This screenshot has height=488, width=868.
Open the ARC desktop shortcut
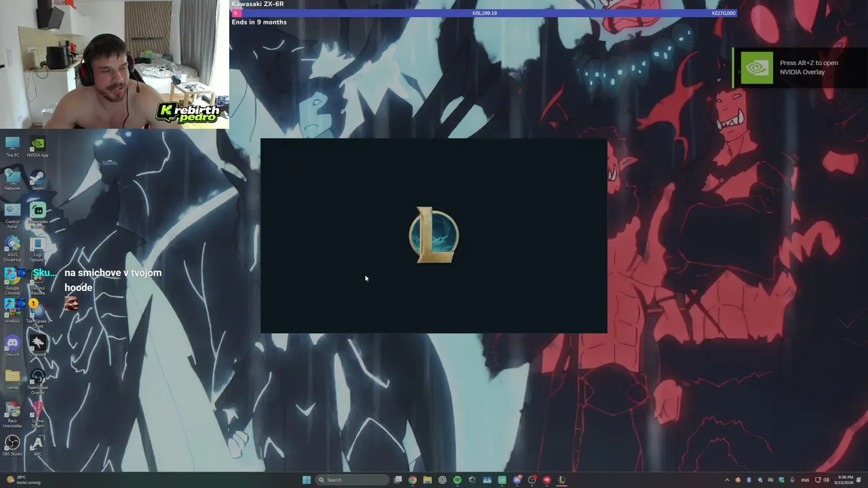[37, 445]
